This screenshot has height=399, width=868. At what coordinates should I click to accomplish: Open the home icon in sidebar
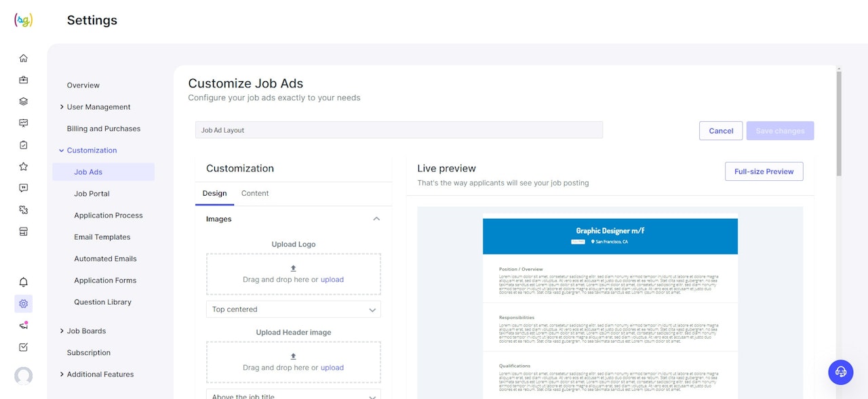[24, 58]
